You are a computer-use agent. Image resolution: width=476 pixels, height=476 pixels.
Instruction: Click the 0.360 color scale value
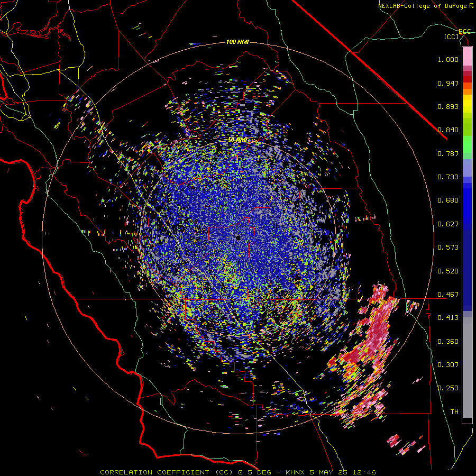tap(448, 342)
